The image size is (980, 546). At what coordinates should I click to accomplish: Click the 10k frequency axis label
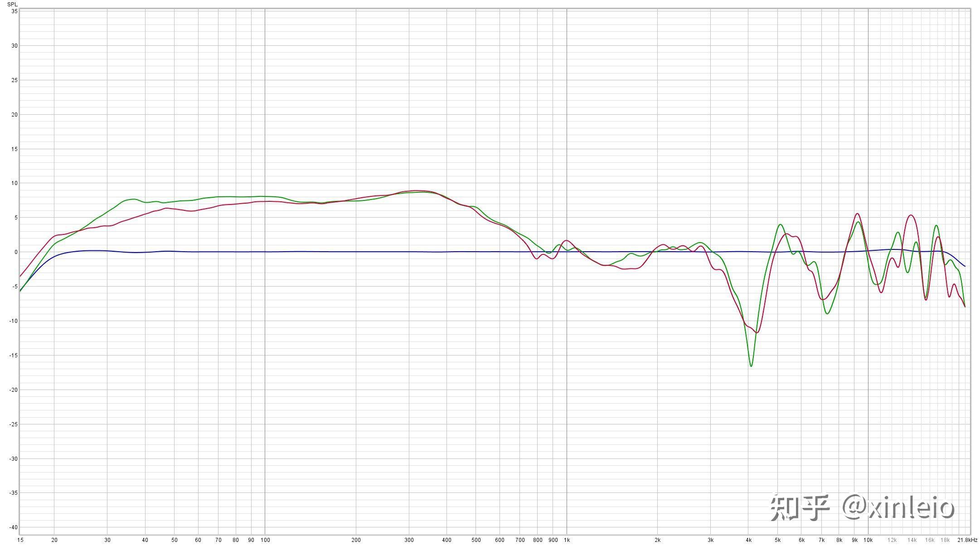(868, 540)
